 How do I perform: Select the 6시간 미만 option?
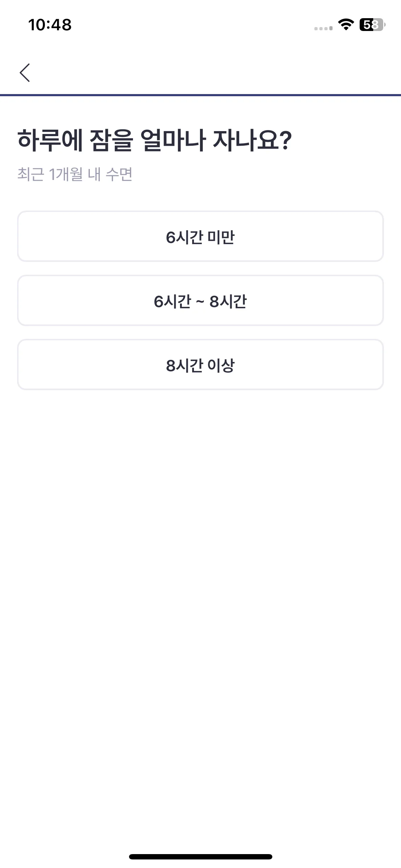click(x=200, y=236)
